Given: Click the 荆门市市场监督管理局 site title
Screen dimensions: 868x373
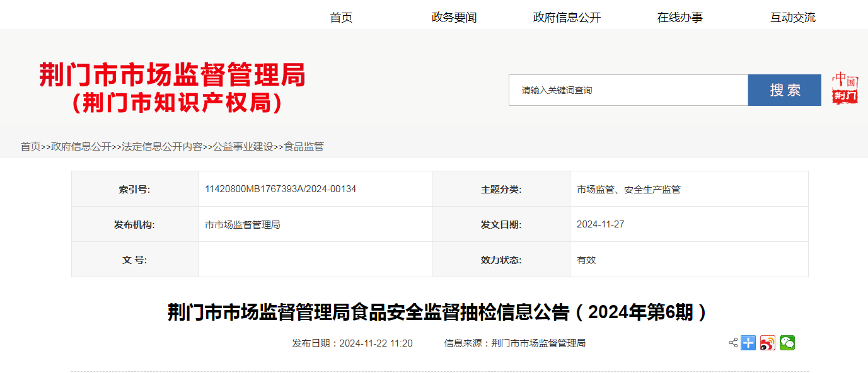Looking at the screenshot, I should tap(172, 76).
